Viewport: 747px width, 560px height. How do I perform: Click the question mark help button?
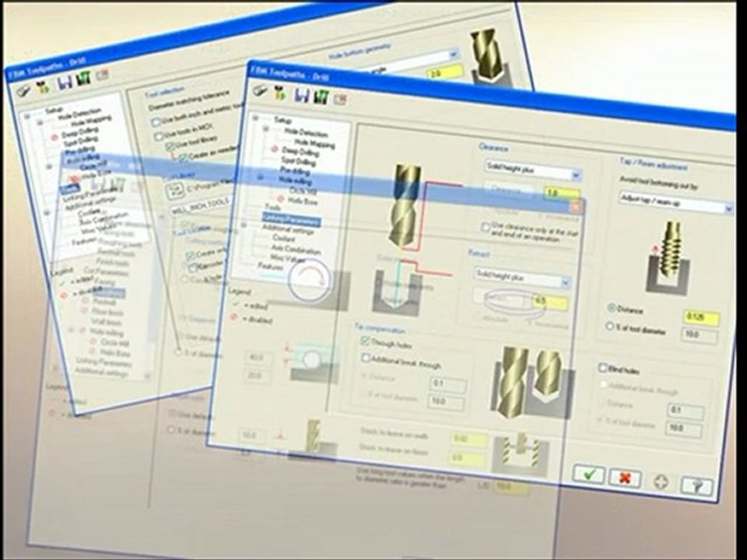(696, 485)
